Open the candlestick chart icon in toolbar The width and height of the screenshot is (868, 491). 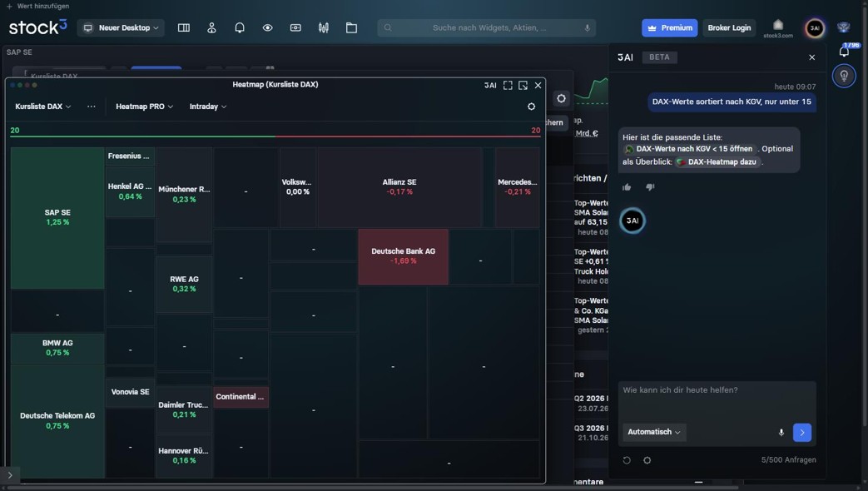(324, 27)
